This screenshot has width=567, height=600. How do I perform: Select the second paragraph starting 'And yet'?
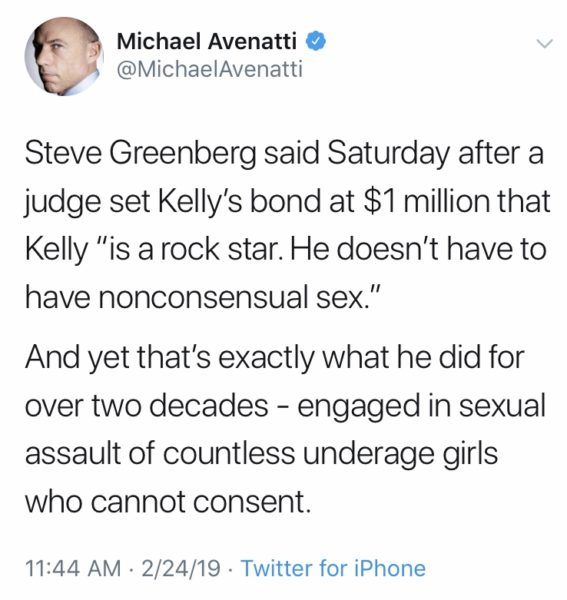(x=285, y=429)
